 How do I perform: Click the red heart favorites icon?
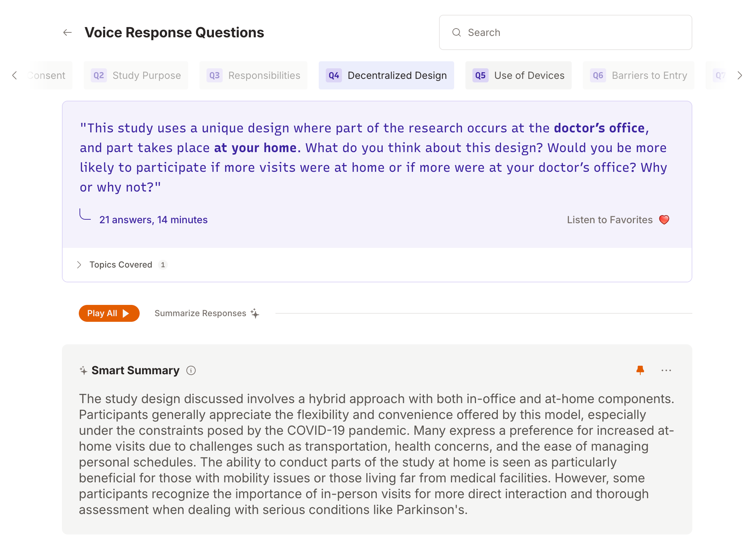coord(664,220)
